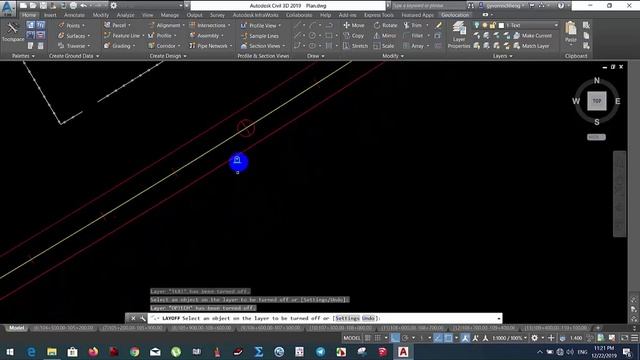
Task: Open the Toolspace palette
Action: coord(12,31)
